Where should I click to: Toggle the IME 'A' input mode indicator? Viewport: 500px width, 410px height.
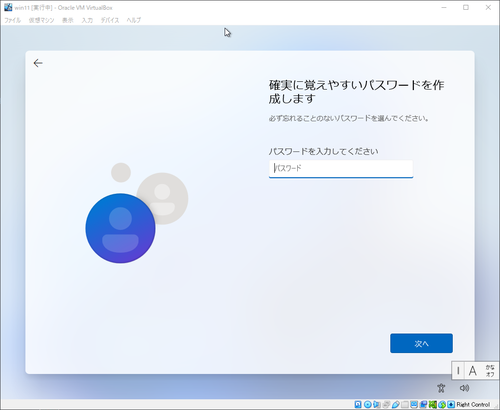click(473, 371)
